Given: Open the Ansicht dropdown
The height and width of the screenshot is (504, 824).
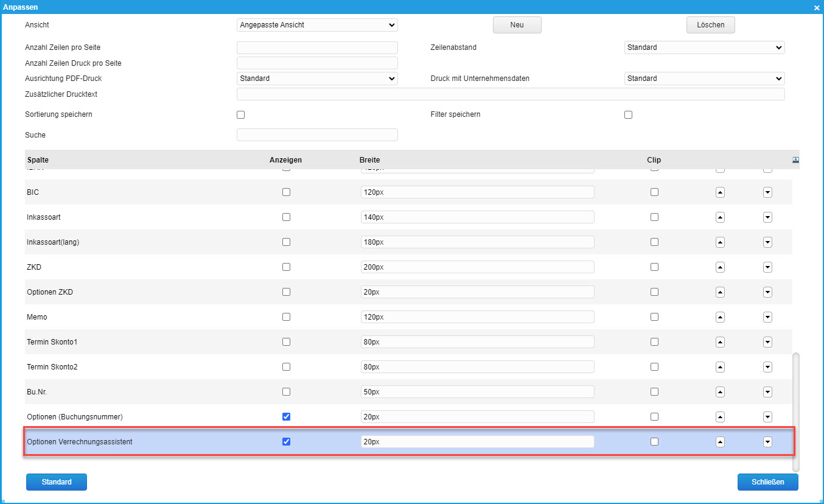Looking at the screenshot, I should (316, 25).
